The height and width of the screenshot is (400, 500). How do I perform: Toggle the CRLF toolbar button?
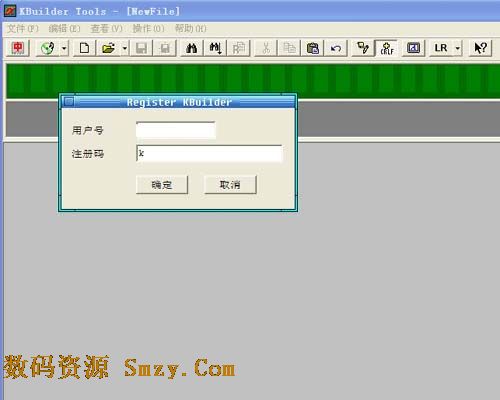pyautogui.click(x=387, y=48)
